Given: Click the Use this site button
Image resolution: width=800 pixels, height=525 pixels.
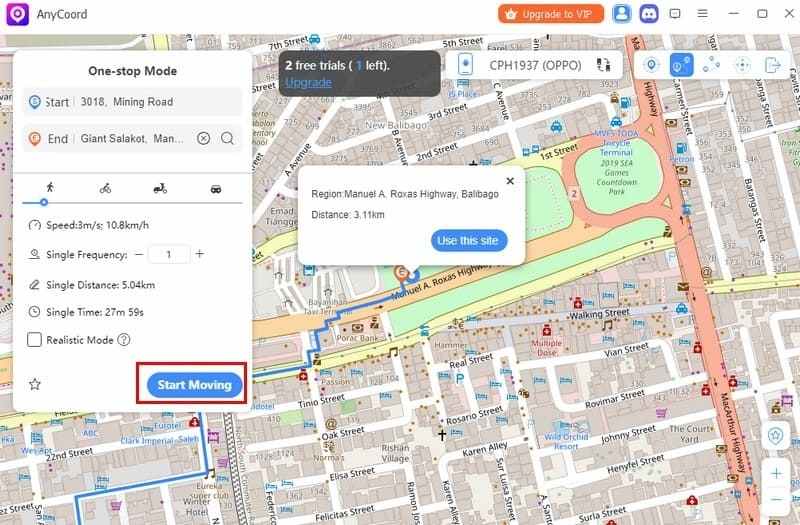Looking at the screenshot, I should pyautogui.click(x=469, y=241).
